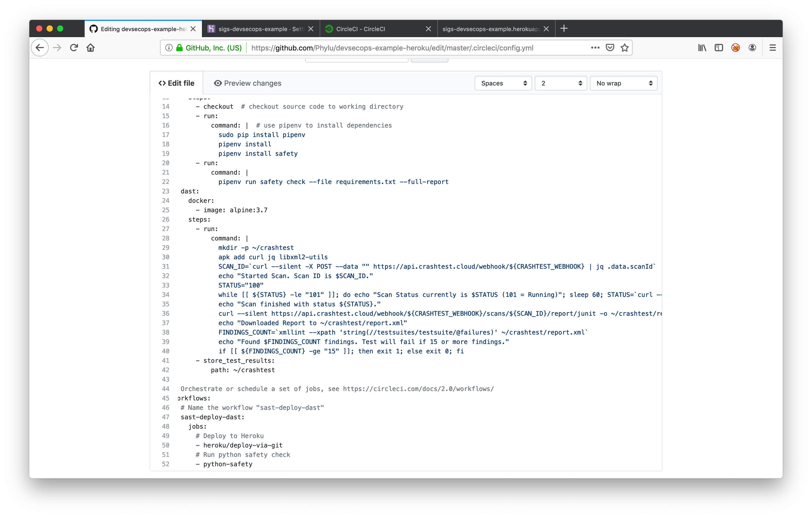Close the sigs-devsecops-example Settings tab

coord(311,29)
